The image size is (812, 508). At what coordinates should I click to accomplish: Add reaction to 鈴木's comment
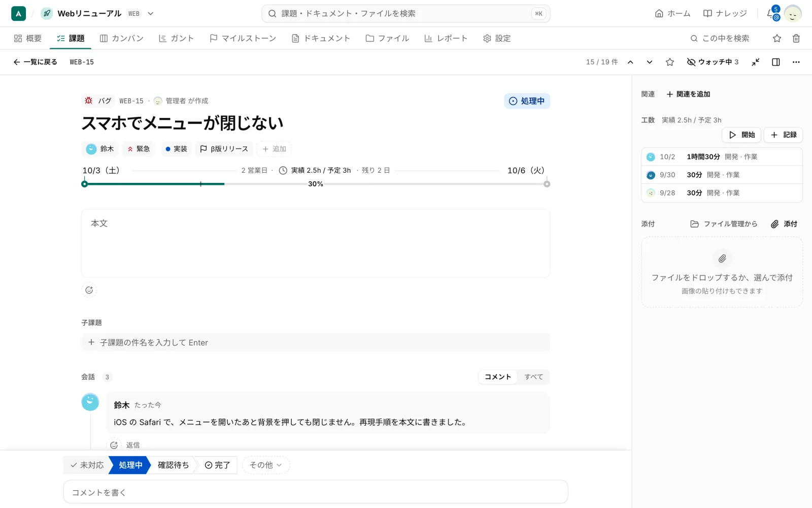[x=114, y=445]
